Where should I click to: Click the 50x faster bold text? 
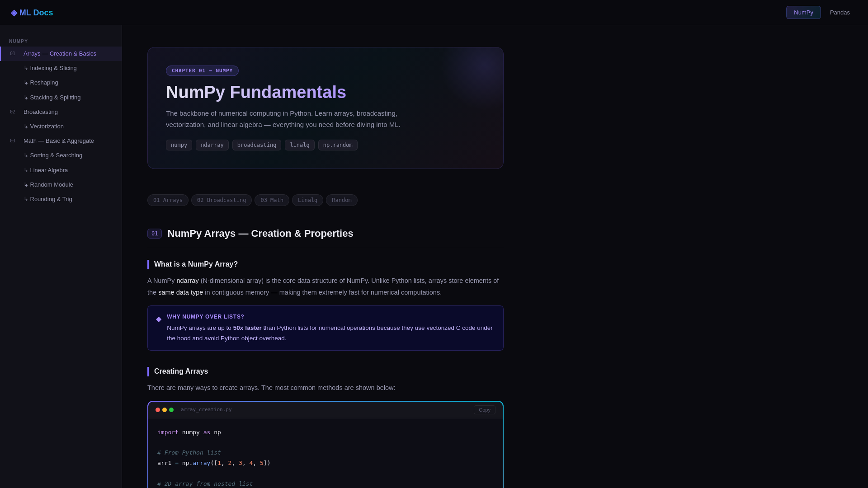tap(247, 328)
